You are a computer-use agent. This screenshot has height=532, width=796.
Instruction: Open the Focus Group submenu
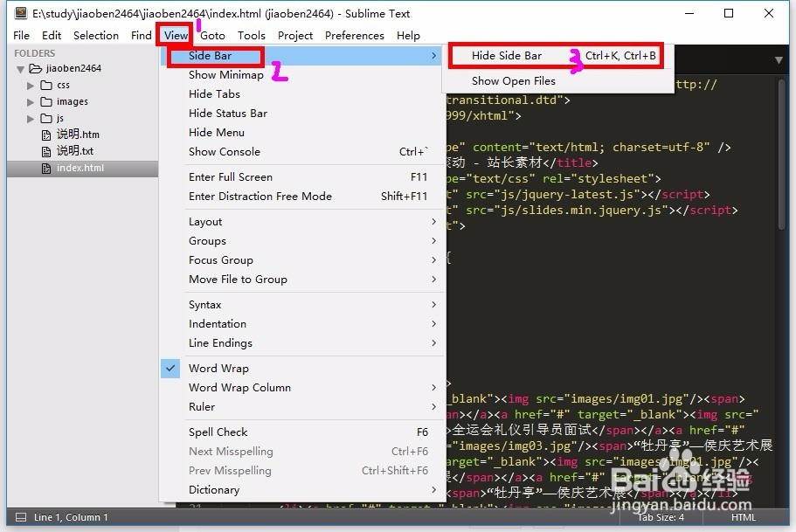[303, 260]
